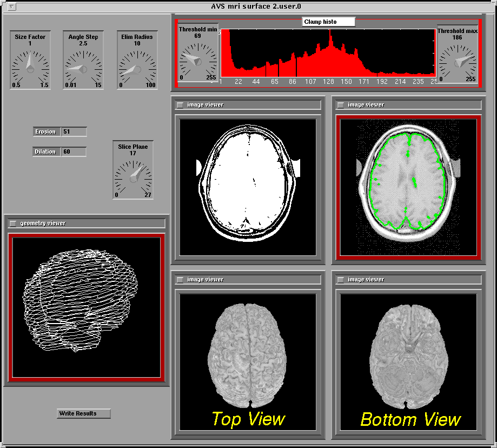The image size is (497, 448).
Task: Click the Angle Step dial
Action: click(x=83, y=67)
